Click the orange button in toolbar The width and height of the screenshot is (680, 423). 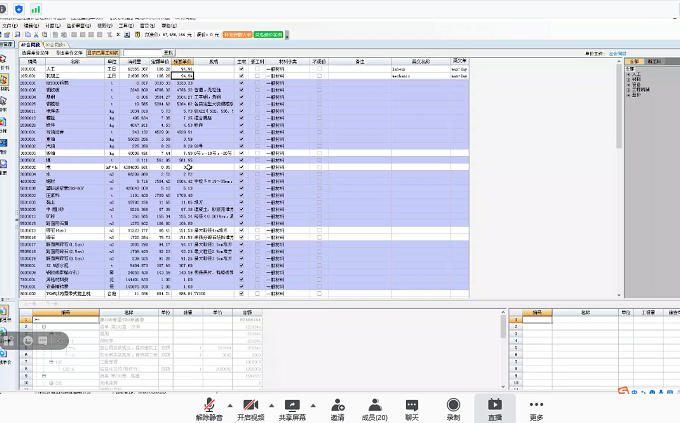click(237, 34)
